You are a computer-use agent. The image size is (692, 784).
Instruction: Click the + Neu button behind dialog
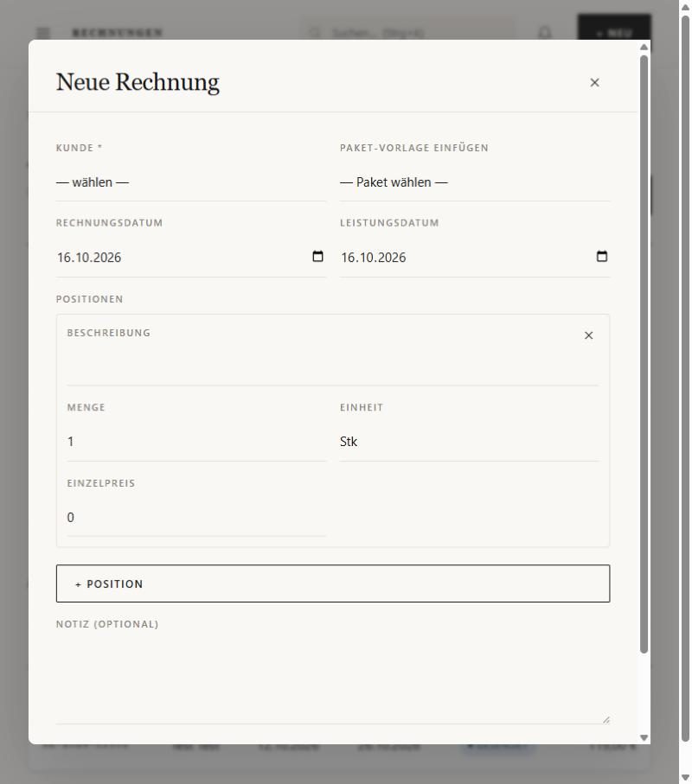614,33
